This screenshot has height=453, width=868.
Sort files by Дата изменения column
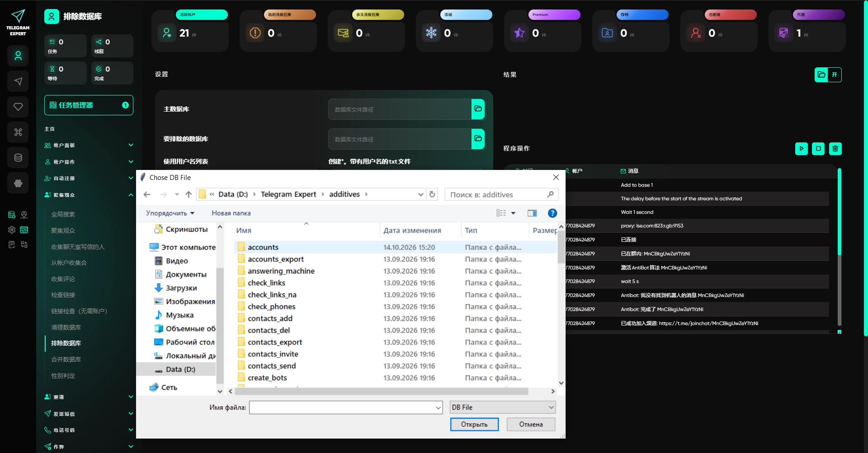tap(412, 231)
